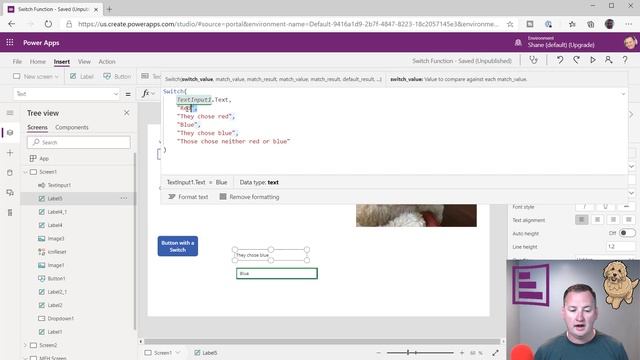The image size is (640, 360).
Task: Open the Share user icon
Action: pyautogui.click(x=609, y=60)
